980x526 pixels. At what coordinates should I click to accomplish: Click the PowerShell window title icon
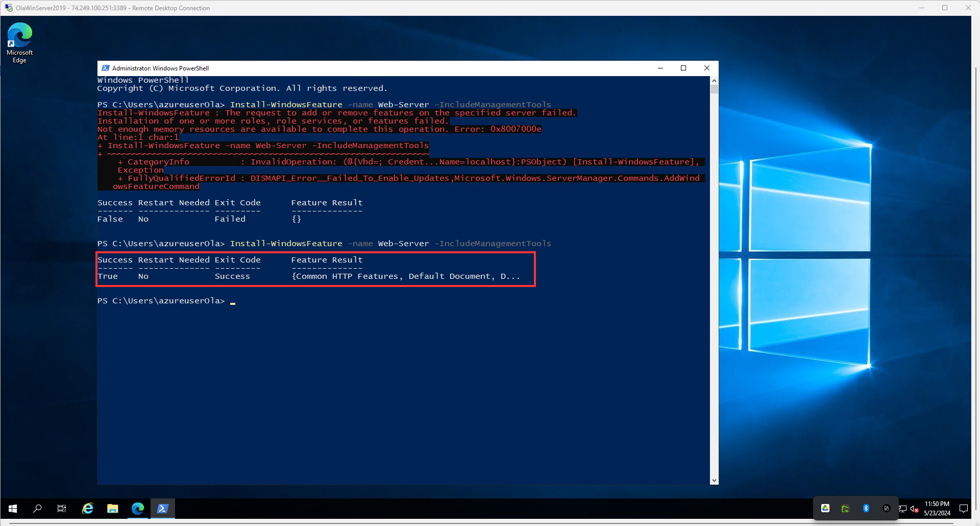pyautogui.click(x=106, y=68)
